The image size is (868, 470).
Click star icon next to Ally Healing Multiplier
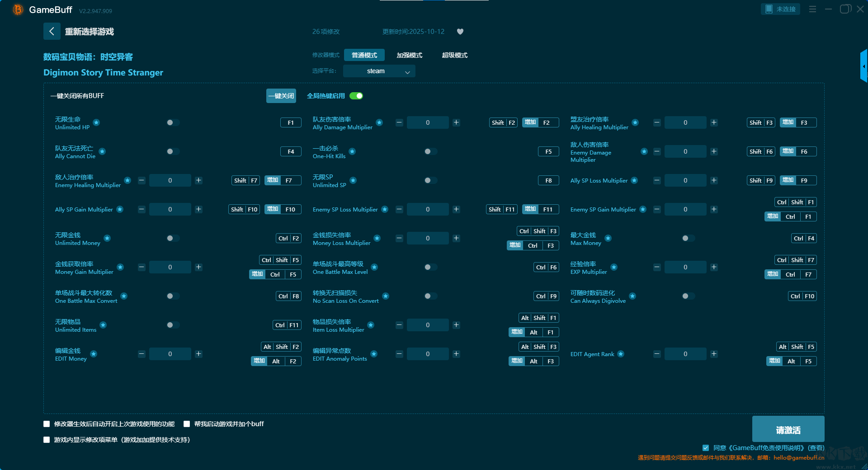(x=635, y=122)
